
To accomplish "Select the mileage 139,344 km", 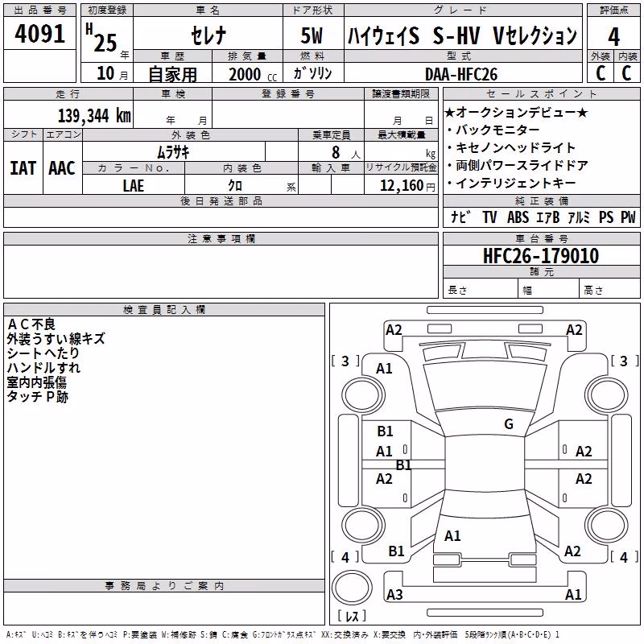I will click(x=94, y=115).
